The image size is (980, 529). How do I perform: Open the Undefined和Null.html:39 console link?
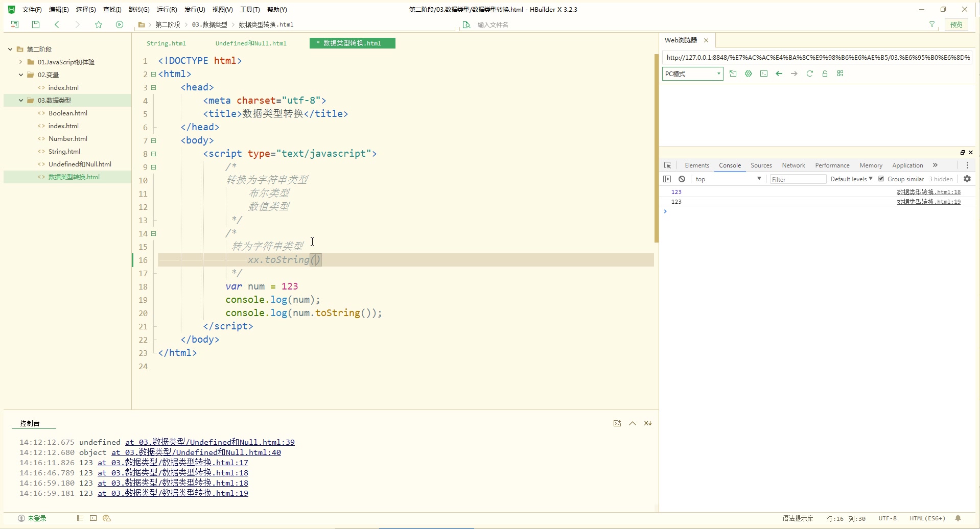tap(210, 442)
